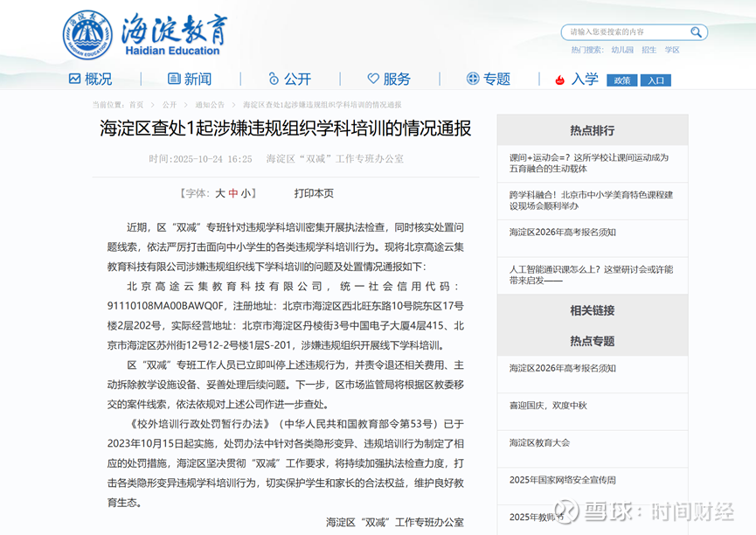Open 海淀区2026年高考报名须知 under 热点排行
This screenshot has width=756, height=535.
pyautogui.click(x=563, y=232)
